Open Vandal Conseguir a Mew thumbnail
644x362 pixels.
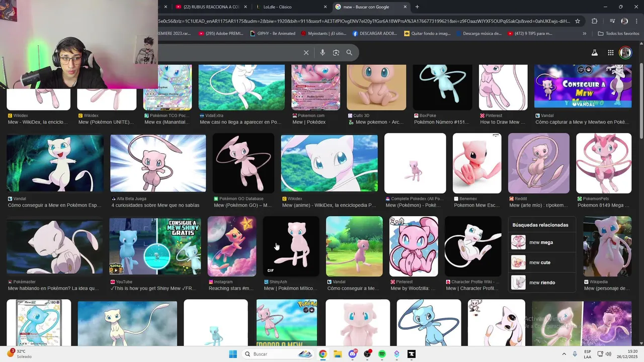(583, 86)
